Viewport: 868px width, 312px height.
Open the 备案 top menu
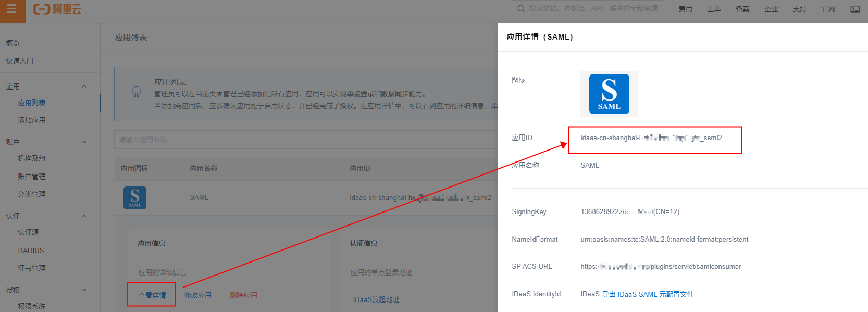point(742,9)
